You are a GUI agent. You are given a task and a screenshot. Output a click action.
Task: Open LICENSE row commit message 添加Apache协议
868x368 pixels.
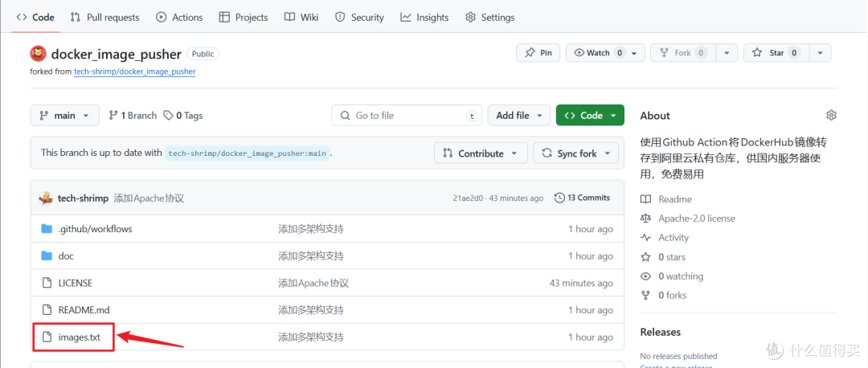tap(313, 283)
